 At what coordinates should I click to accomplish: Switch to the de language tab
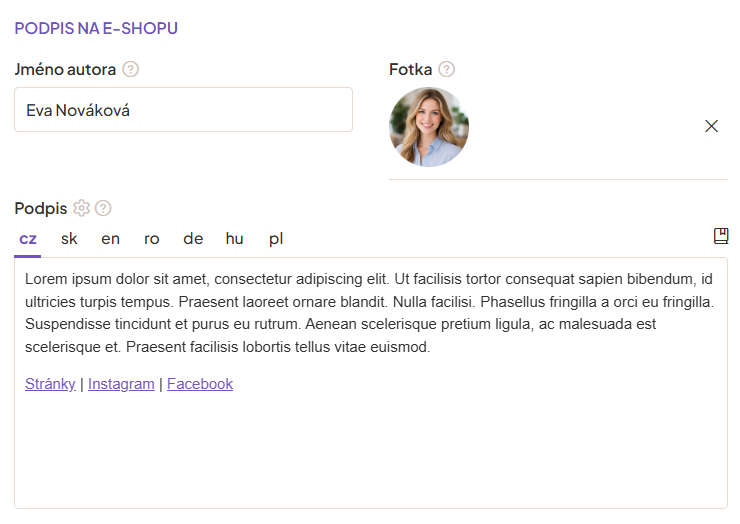click(193, 238)
